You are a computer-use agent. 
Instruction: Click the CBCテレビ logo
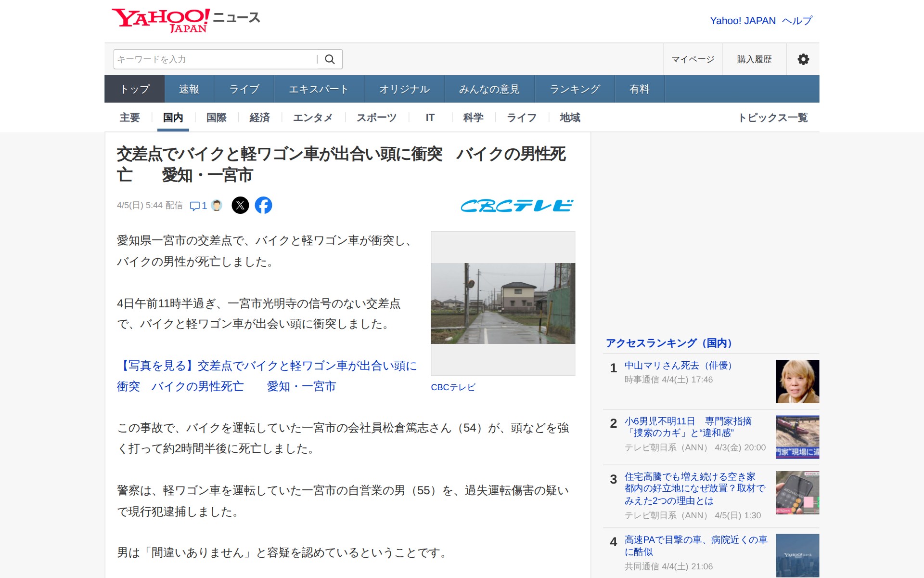click(x=517, y=206)
